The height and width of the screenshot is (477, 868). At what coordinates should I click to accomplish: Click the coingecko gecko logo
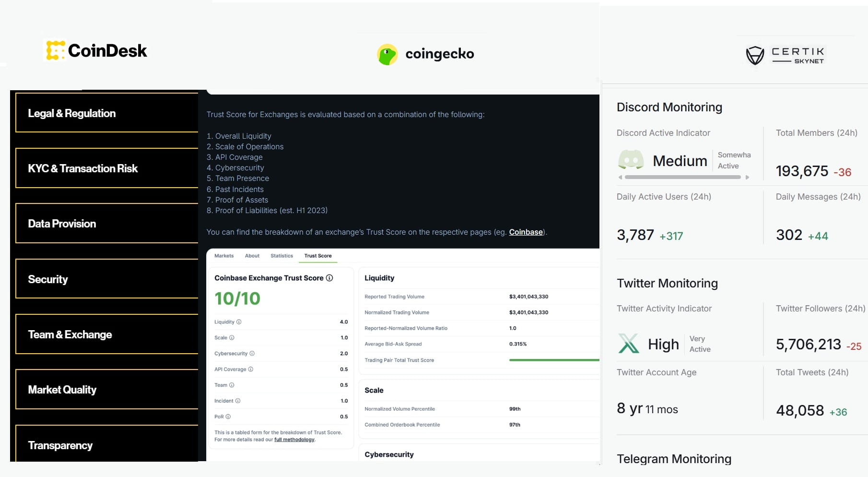pyautogui.click(x=387, y=54)
